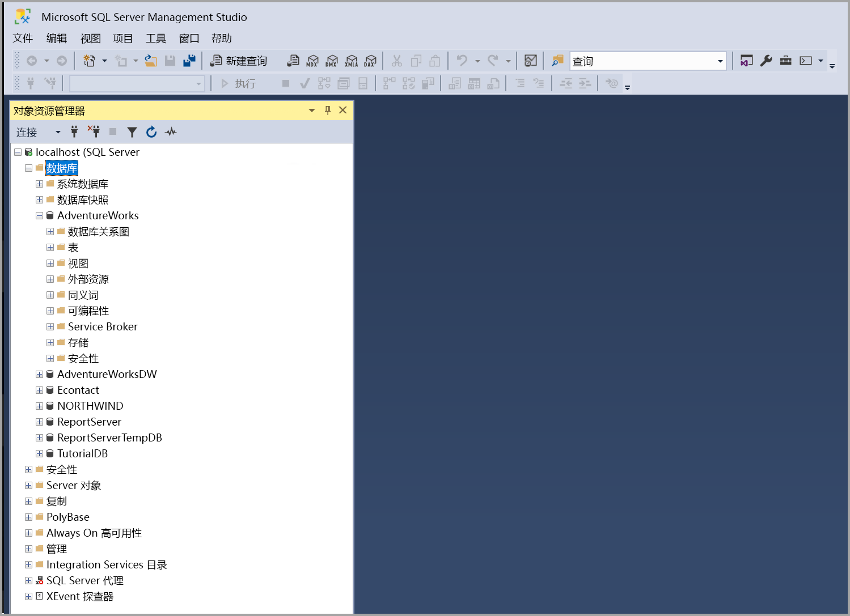Select the XEvent 探查器 node
The image size is (850, 616).
[80, 596]
